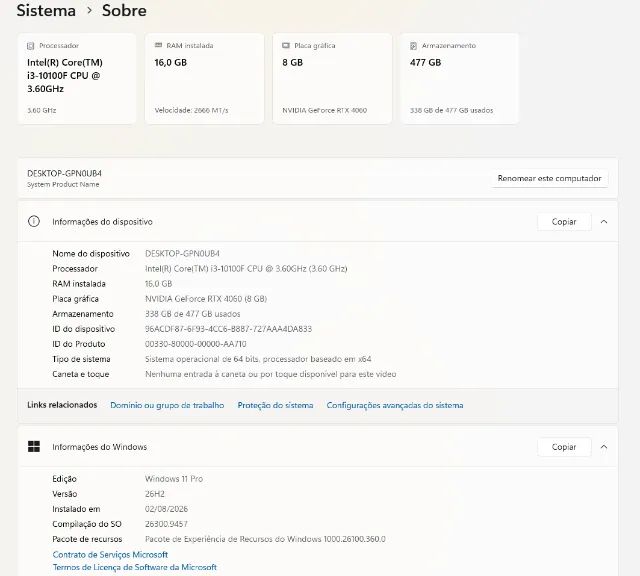Image resolution: width=640 pixels, height=576 pixels.
Task: Click the info icon beside Informações do dispositivo
Action: pos(34,222)
